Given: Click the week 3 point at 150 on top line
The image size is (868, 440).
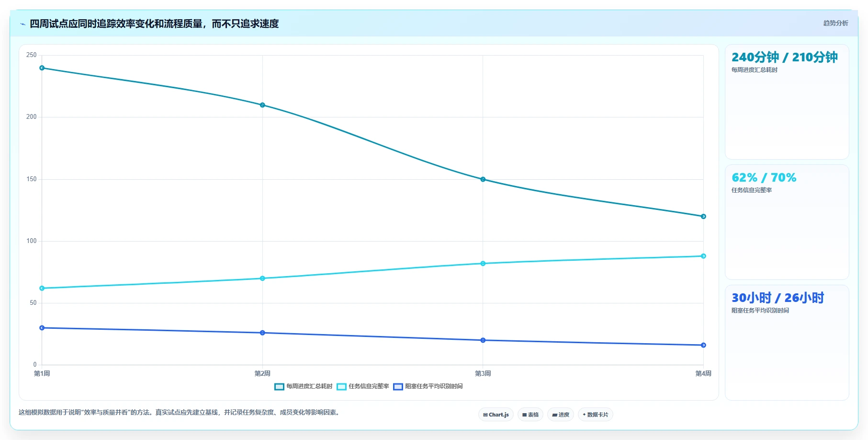Looking at the screenshot, I should (x=483, y=179).
